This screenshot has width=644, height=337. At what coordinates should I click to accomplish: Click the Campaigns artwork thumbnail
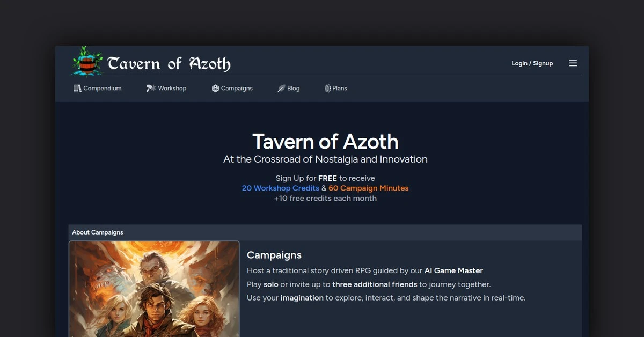click(x=154, y=290)
